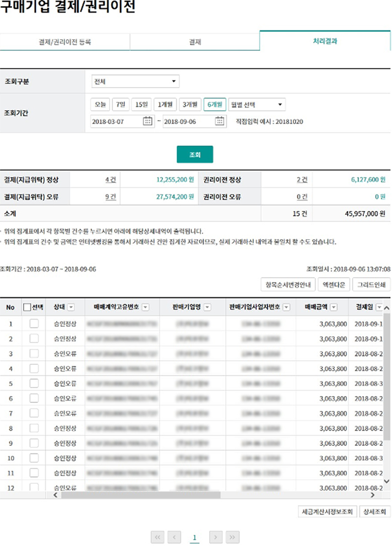Viewport: 392px width, 546px height.
Task: Jump to the last results page
Action: coord(232,536)
